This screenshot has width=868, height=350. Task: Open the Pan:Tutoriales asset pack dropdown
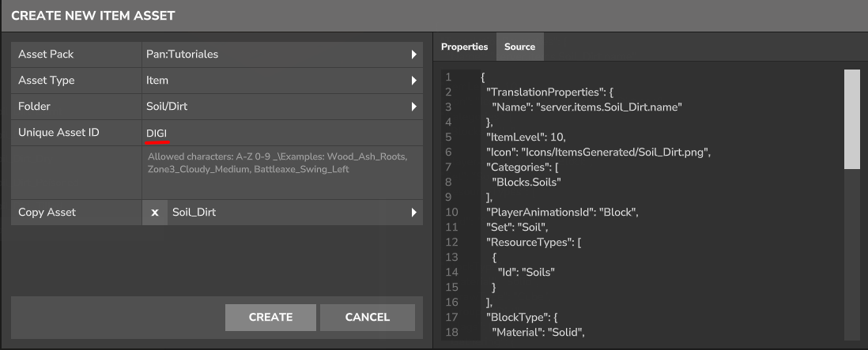[x=277, y=55]
